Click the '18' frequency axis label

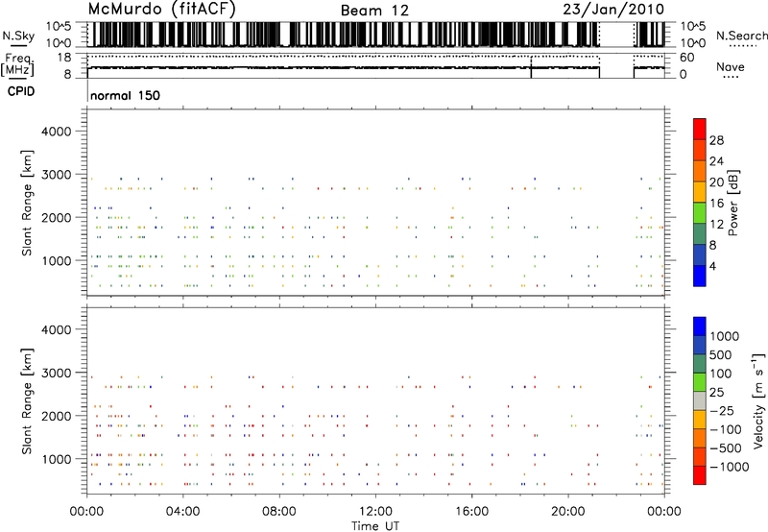click(64, 58)
